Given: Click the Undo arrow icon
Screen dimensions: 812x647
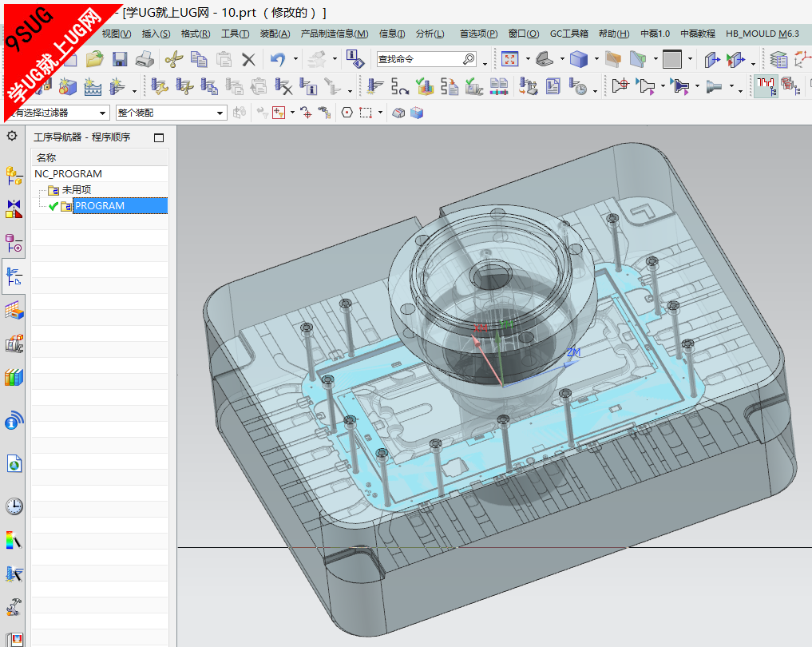Looking at the screenshot, I should tap(278, 59).
